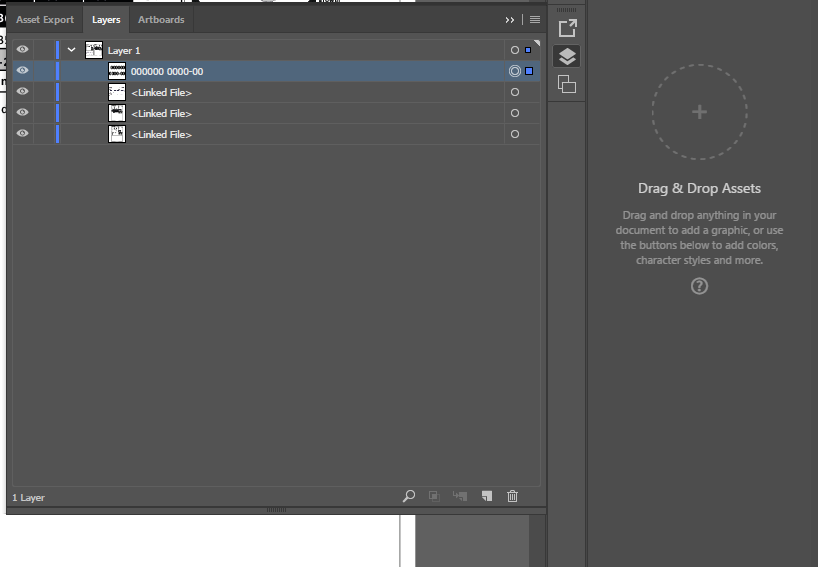The image size is (818, 567).
Task: Hide the second Linked File item
Action: click(x=22, y=113)
